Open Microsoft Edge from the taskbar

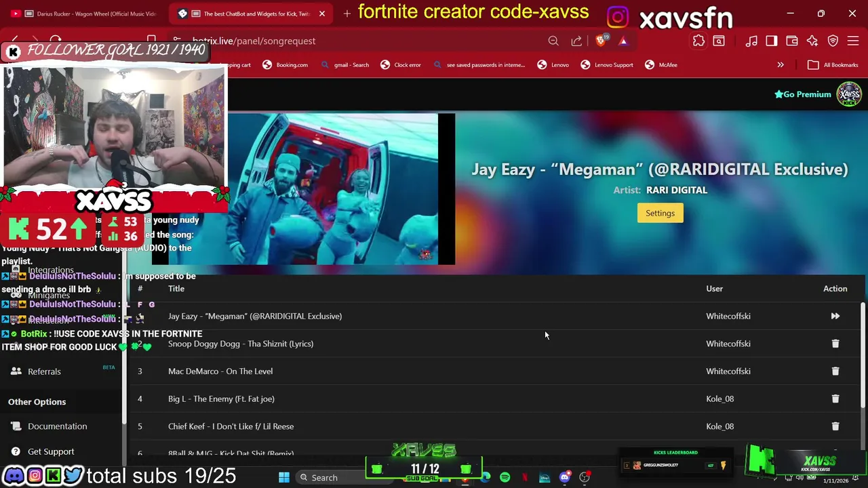click(486, 477)
